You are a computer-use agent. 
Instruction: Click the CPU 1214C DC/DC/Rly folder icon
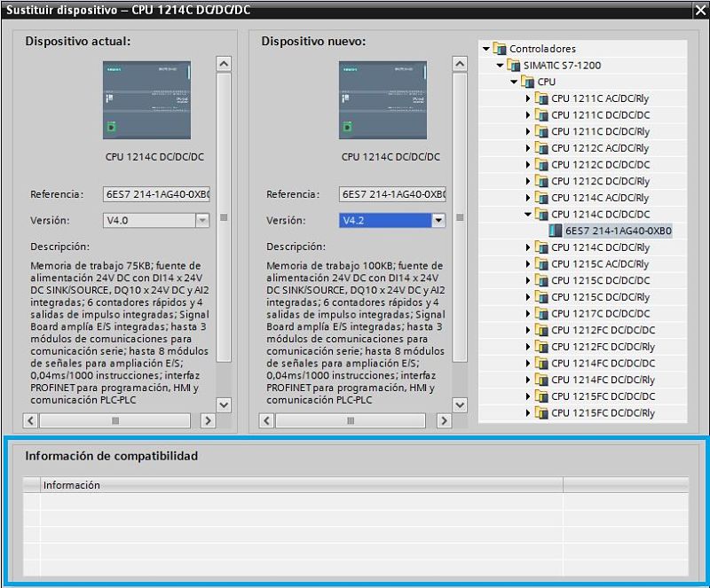(x=541, y=247)
